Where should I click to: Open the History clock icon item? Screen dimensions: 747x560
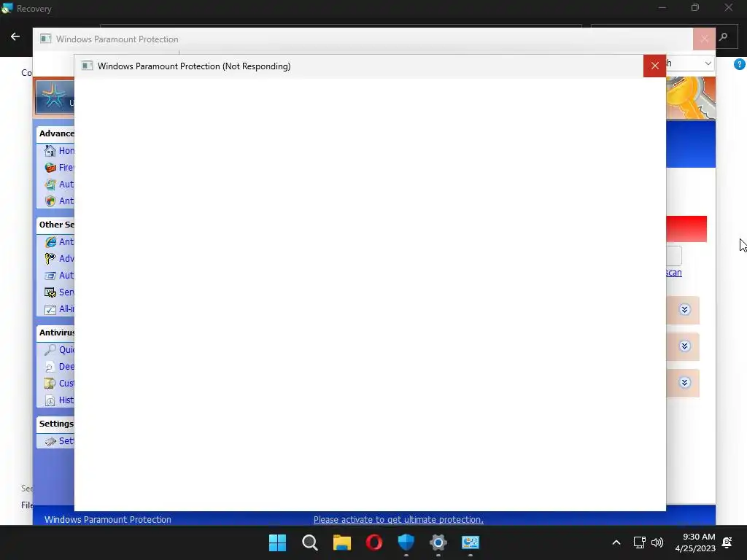pyautogui.click(x=50, y=400)
